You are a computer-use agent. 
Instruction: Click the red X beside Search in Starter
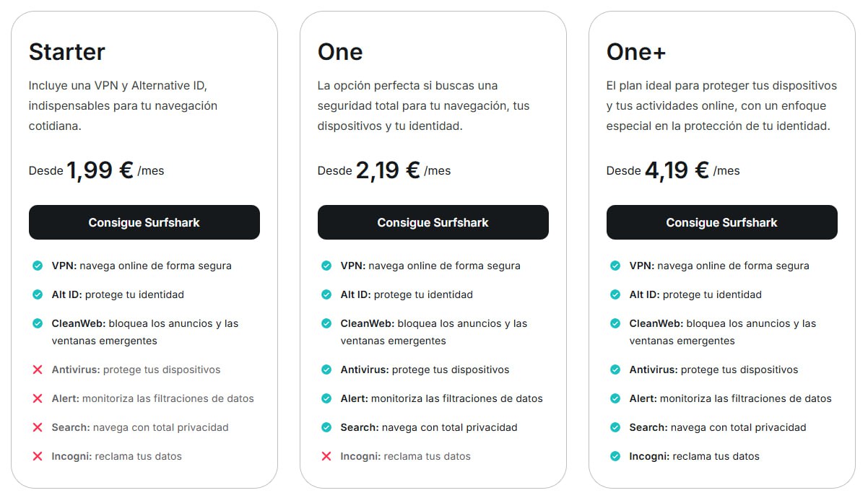click(38, 427)
